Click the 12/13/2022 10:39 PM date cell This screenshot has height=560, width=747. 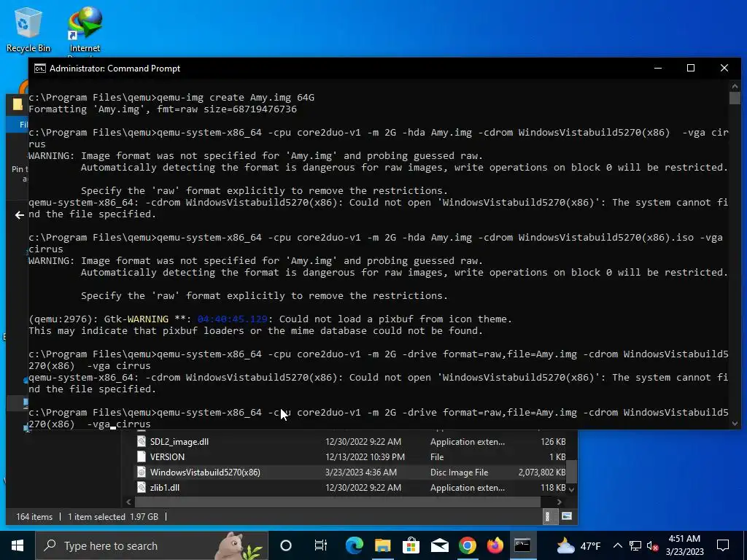tap(365, 456)
